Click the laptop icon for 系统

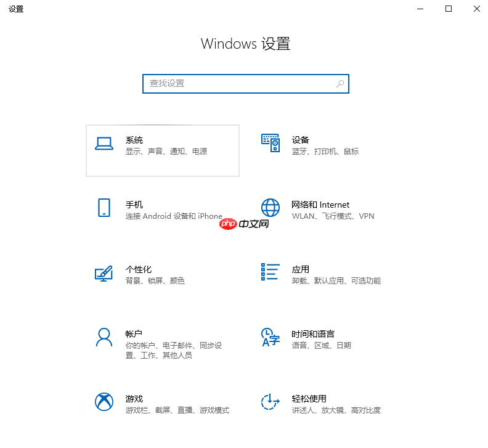(104, 144)
